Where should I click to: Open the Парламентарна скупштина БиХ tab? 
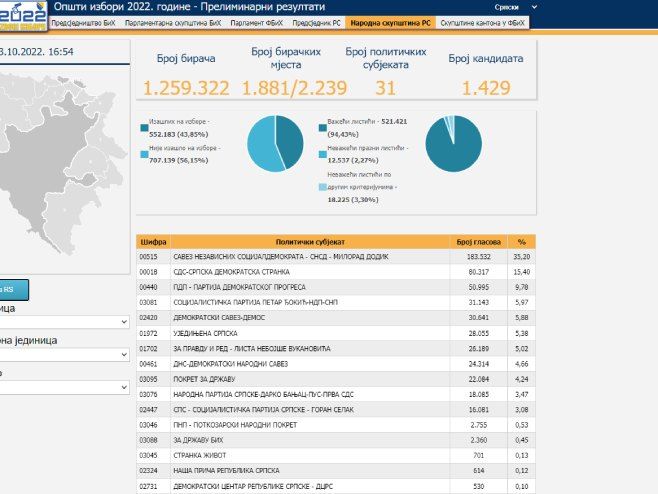point(173,21)
